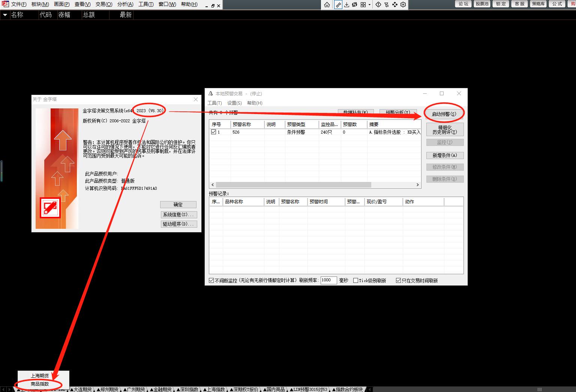
Task: Open 系统信息(S)... in About dialog
Action: click(178, 215)
